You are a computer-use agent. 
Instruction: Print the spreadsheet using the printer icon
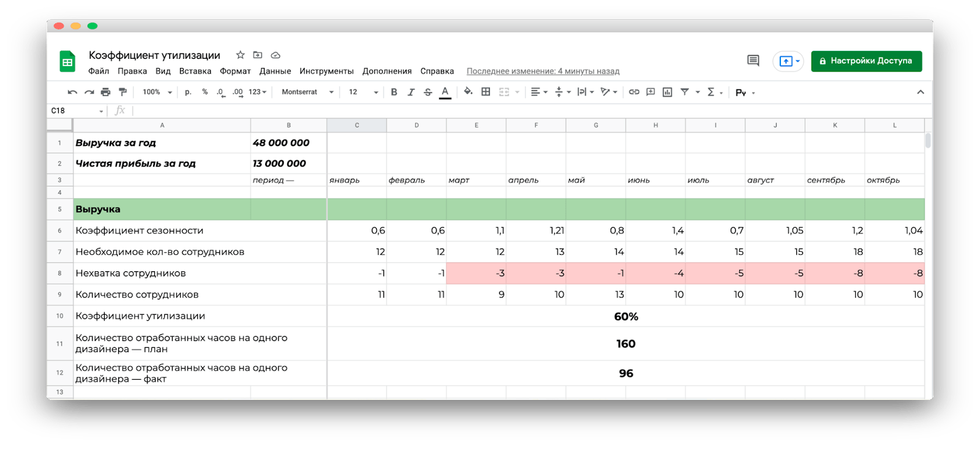(105, 92)
